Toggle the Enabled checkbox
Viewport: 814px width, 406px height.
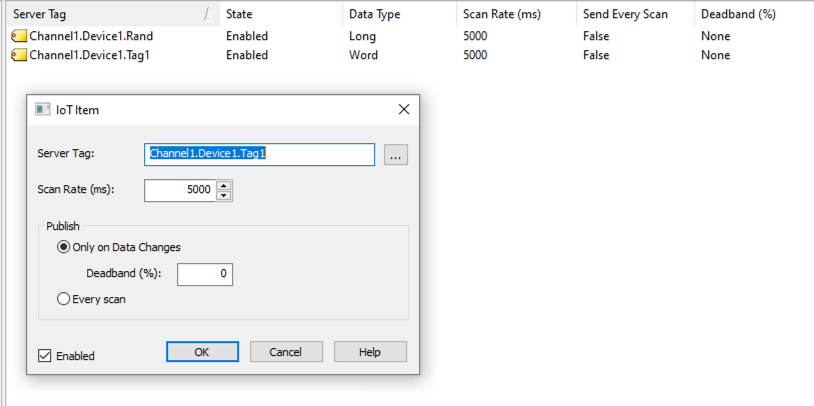[x=45, y=355]
